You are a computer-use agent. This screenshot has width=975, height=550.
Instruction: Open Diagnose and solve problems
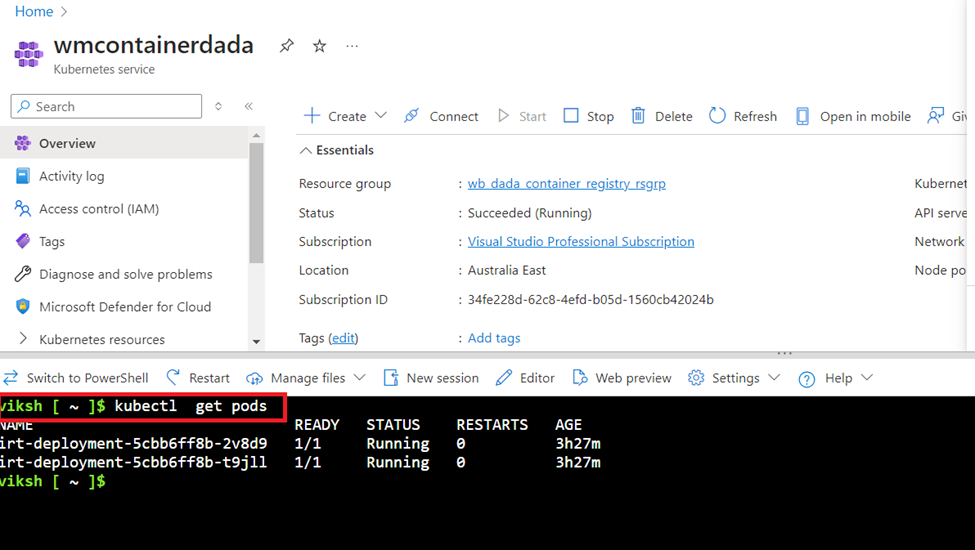124,274
